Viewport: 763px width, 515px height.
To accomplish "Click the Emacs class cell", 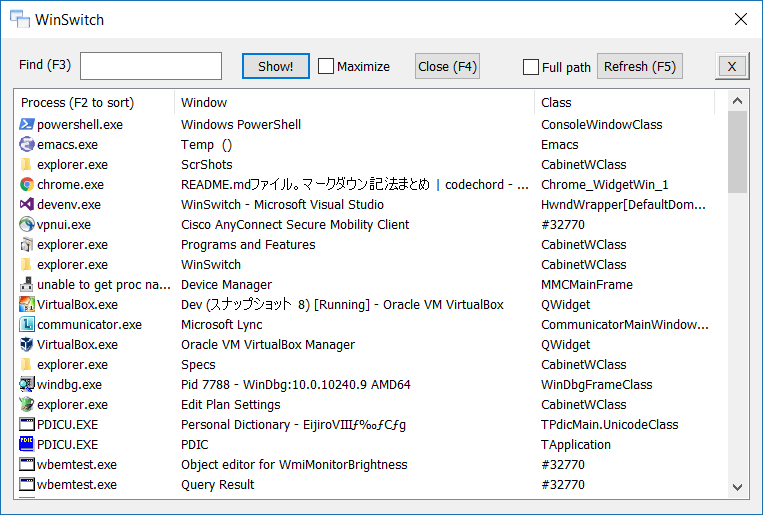I will click(560, 145).
